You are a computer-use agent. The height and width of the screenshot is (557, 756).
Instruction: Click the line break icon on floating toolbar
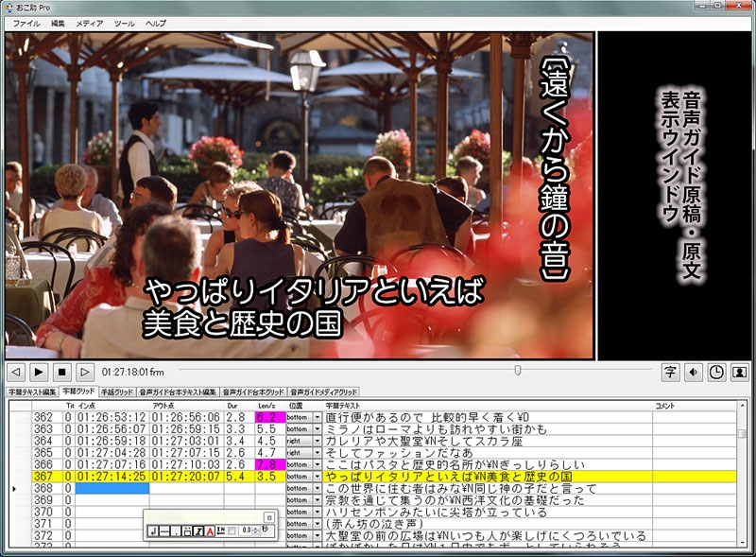tap(152, 531)
